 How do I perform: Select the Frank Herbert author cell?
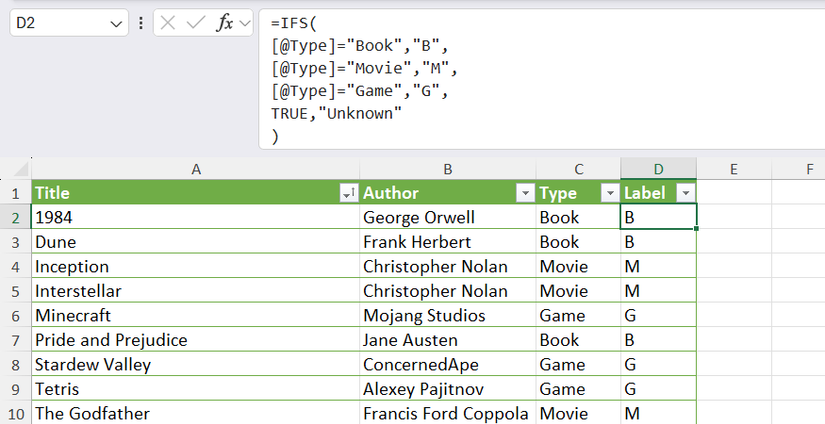click(448, 242)
